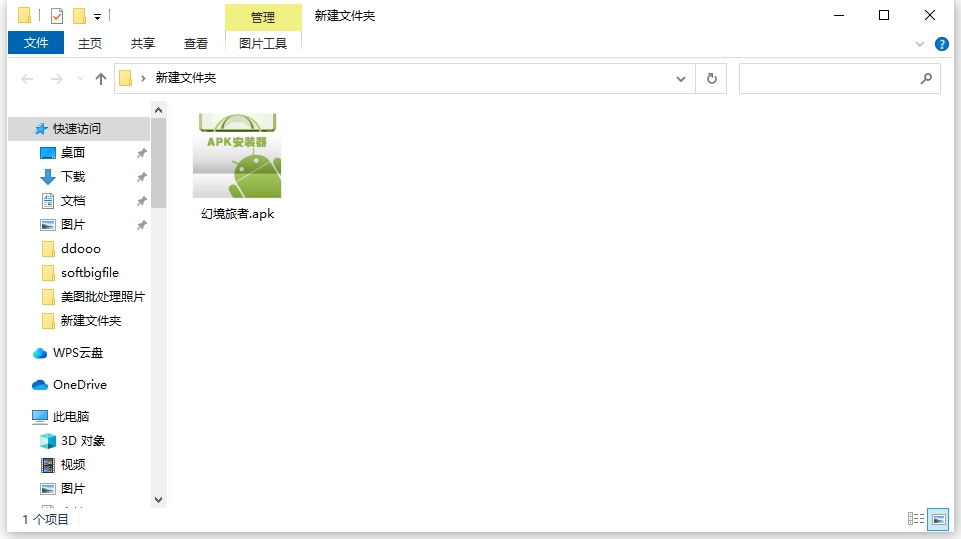Click the address bar folder icon
Image resolution: width=961 pixels, height=539 pixels.
tap(126, 78)
